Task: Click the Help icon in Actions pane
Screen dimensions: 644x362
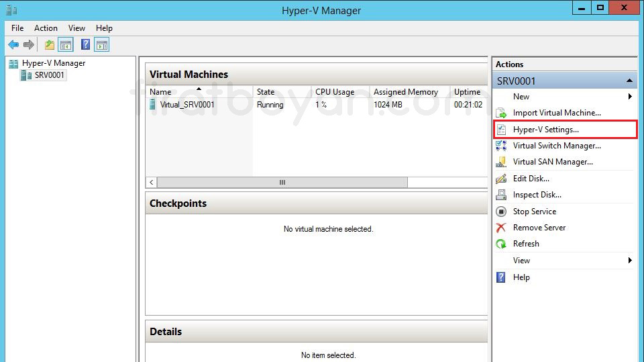Action: point(501,277)
